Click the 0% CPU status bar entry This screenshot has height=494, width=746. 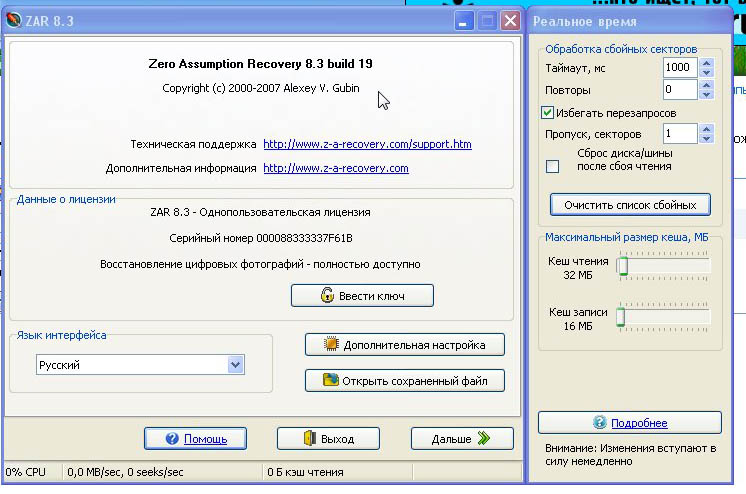point(26,472)
